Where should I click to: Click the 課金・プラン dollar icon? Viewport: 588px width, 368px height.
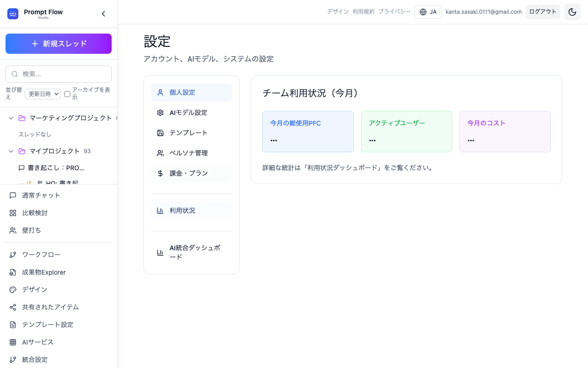tap(160, 173)
